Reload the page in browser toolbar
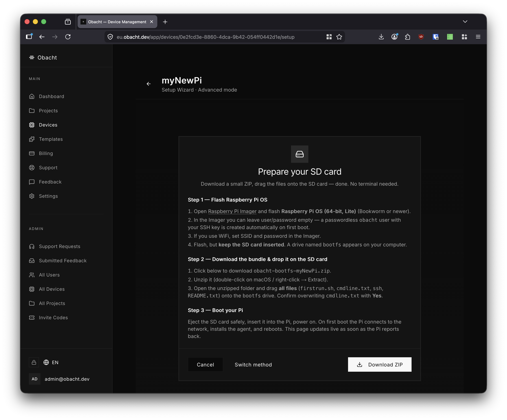The width and height of the screenshot is (507, 420). 68,37
